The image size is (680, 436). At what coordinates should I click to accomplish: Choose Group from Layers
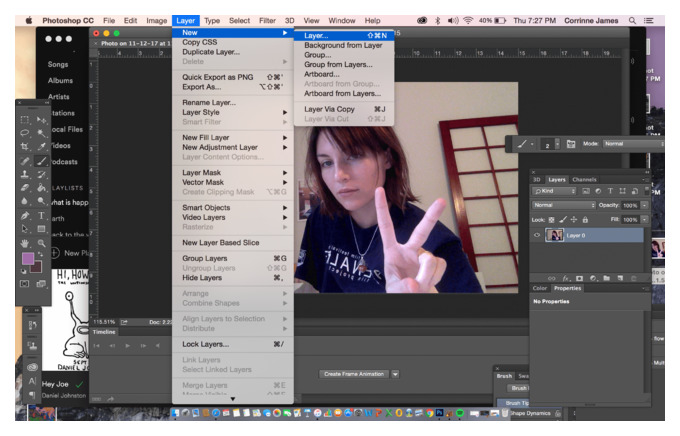(344, 64)
